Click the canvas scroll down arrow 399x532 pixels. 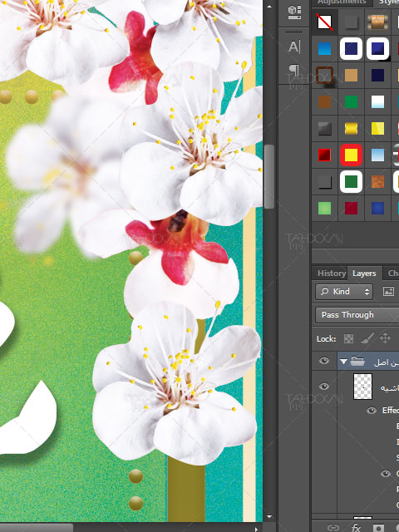(x=269, y=517)
